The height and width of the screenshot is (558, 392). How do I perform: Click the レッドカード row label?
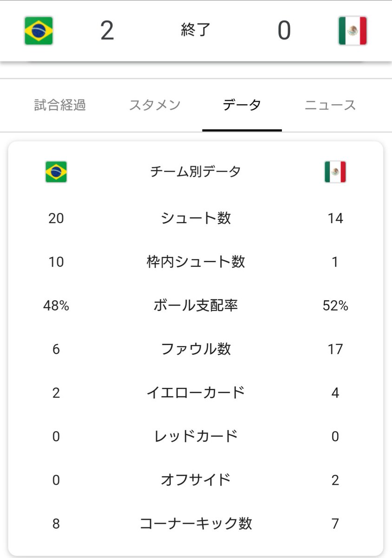(196, 436)
